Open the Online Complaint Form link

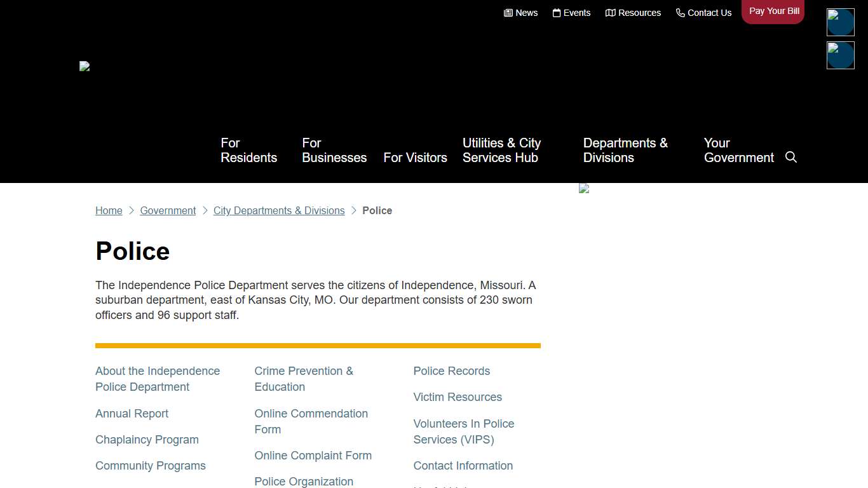313,456
